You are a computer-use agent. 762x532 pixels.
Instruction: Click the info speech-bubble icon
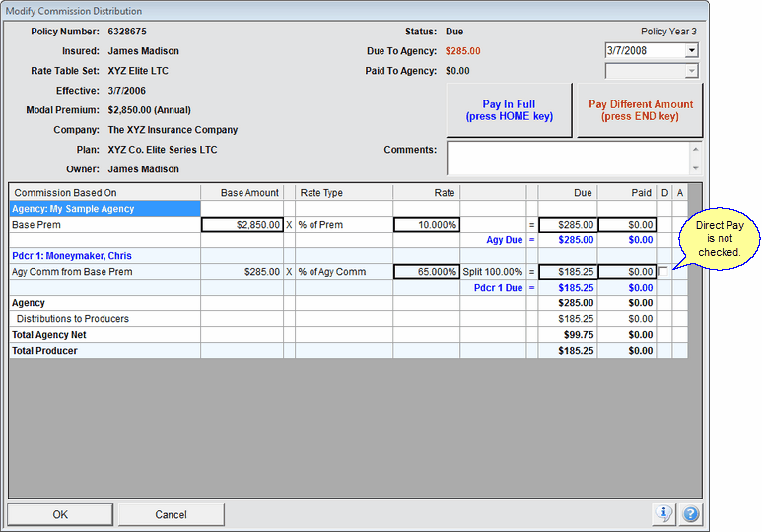tap(663, 514)
